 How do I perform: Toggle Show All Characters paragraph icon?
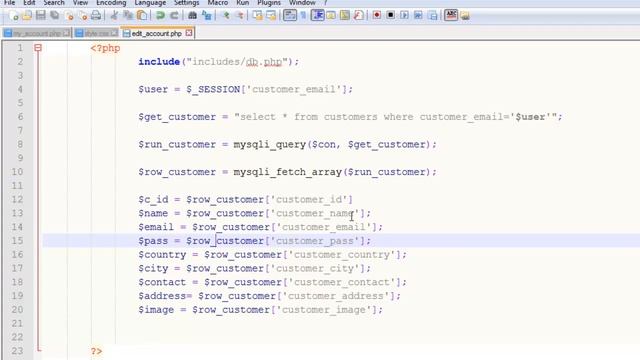point(303,16)
